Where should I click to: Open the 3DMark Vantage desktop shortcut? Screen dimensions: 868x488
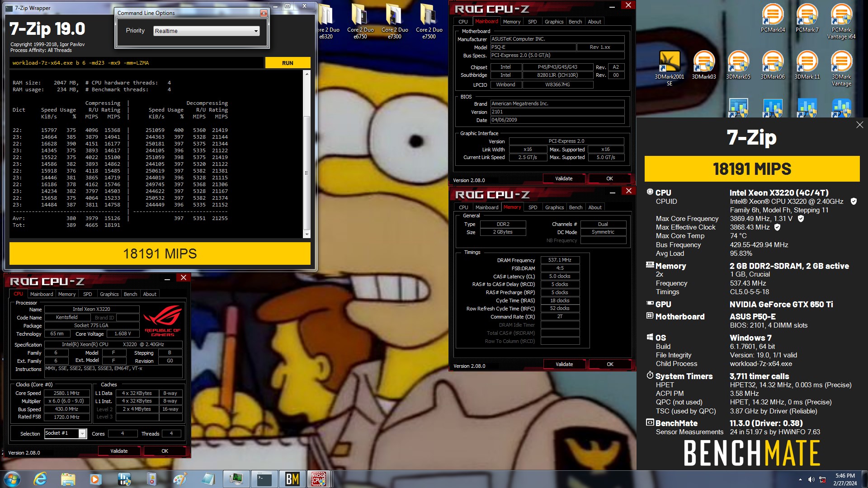click(841, 68)
